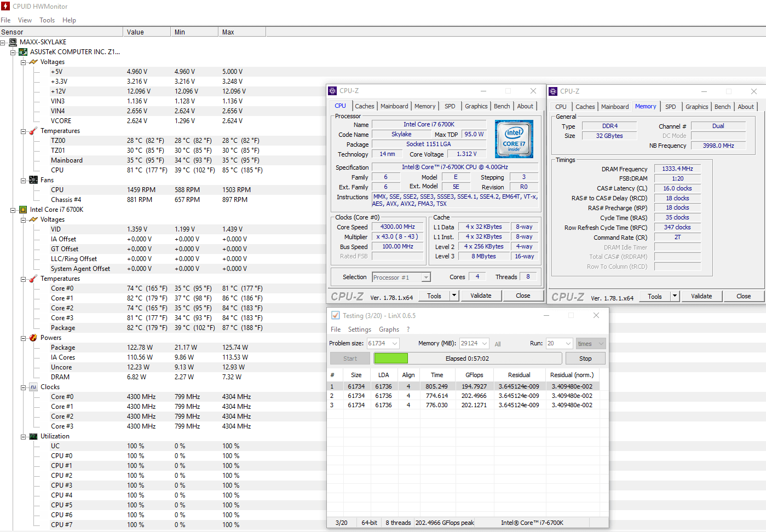Click the Clocks icon

33,387
